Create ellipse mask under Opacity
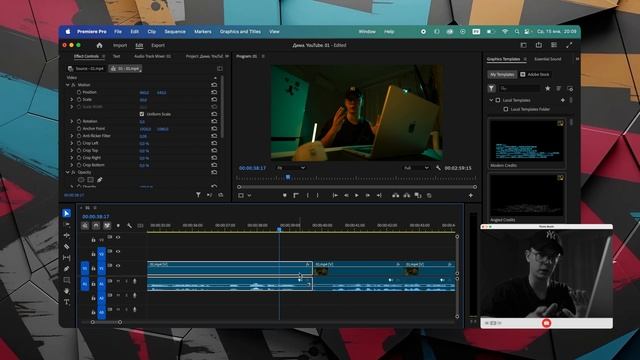 coord(81,180)
